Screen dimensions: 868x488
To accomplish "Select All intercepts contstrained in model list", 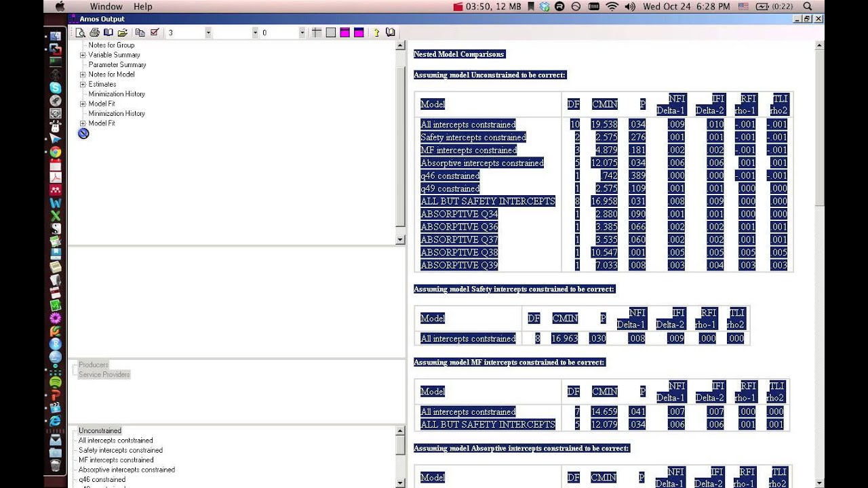I will [116, 441].
